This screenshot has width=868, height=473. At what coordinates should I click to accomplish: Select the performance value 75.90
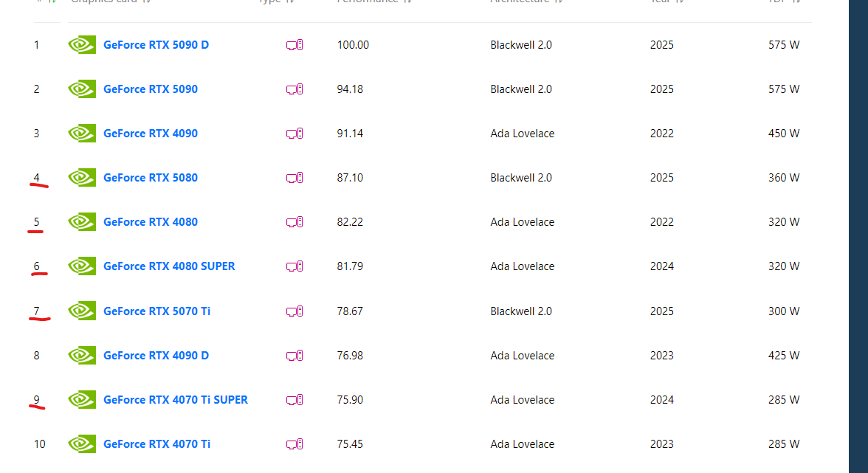click(x=351, y=399)
